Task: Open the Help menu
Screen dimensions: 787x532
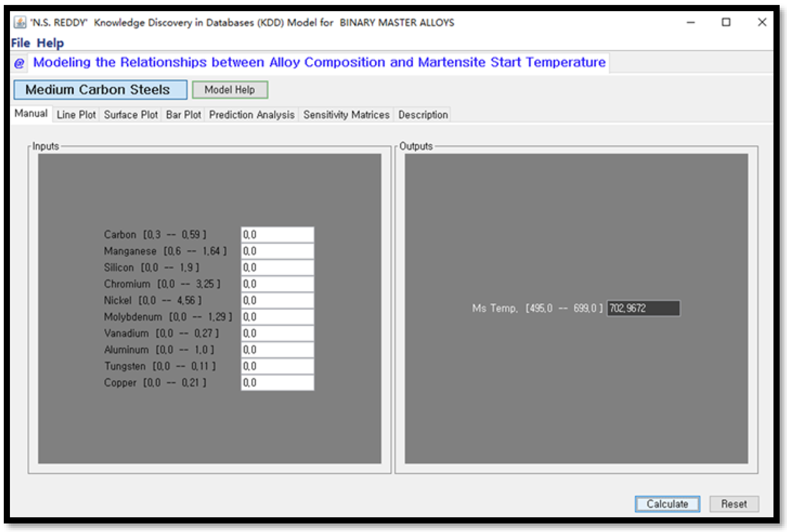Action: (50, 43)
